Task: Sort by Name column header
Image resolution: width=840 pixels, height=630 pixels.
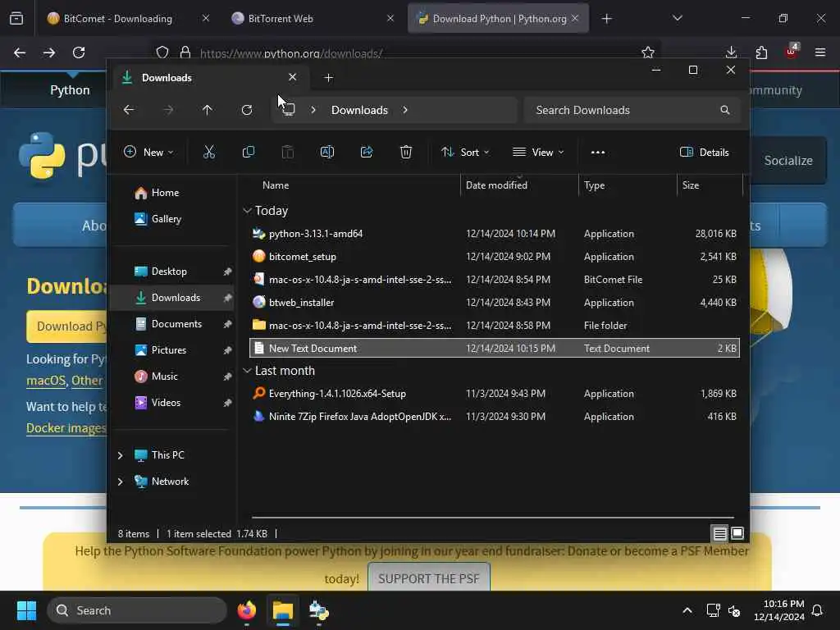Action: [276, 185]
